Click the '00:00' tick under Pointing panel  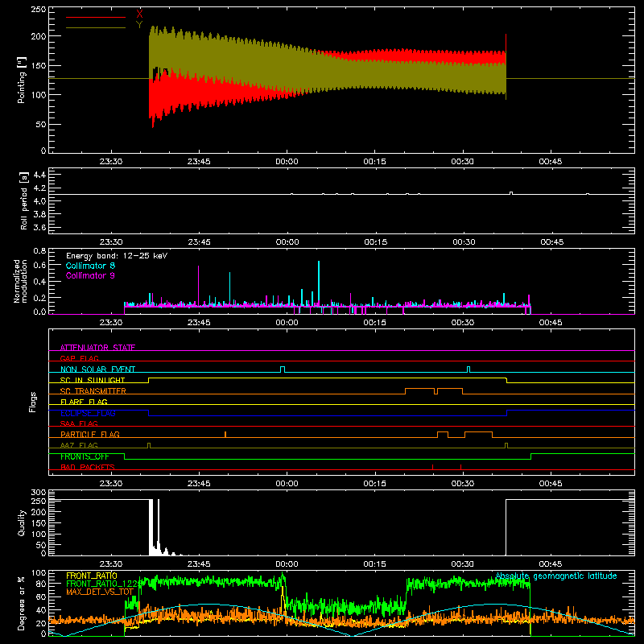287,162
